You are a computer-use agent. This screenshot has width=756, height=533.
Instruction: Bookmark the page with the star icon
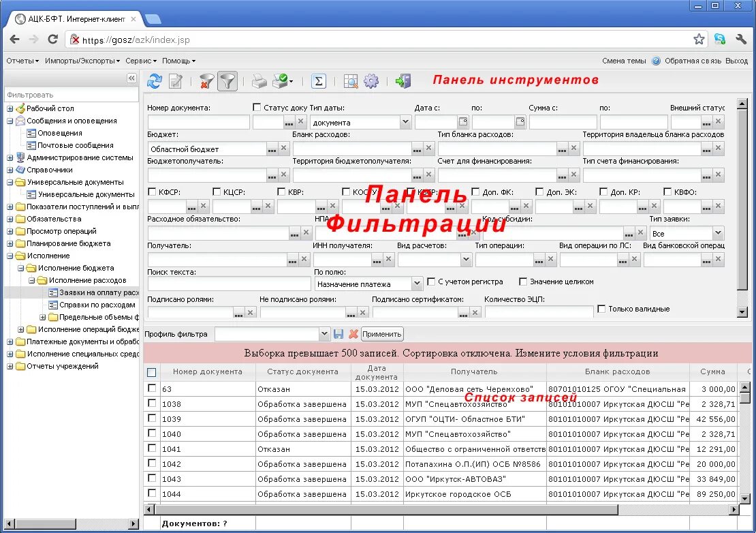pyautogui.click(x=699, y=40)
